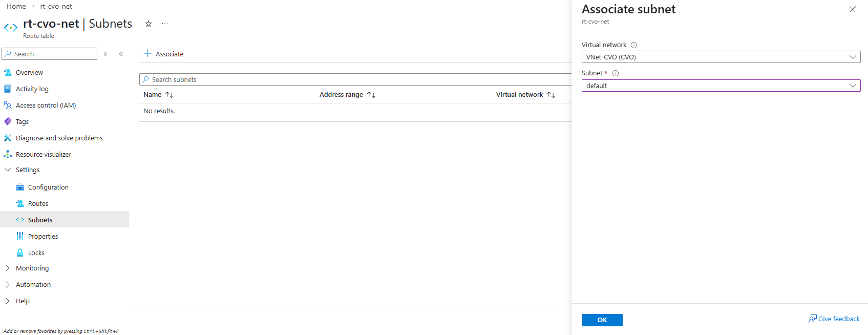Open the Virtual network dropdown

pyautogui.click(x=721, y=57)
